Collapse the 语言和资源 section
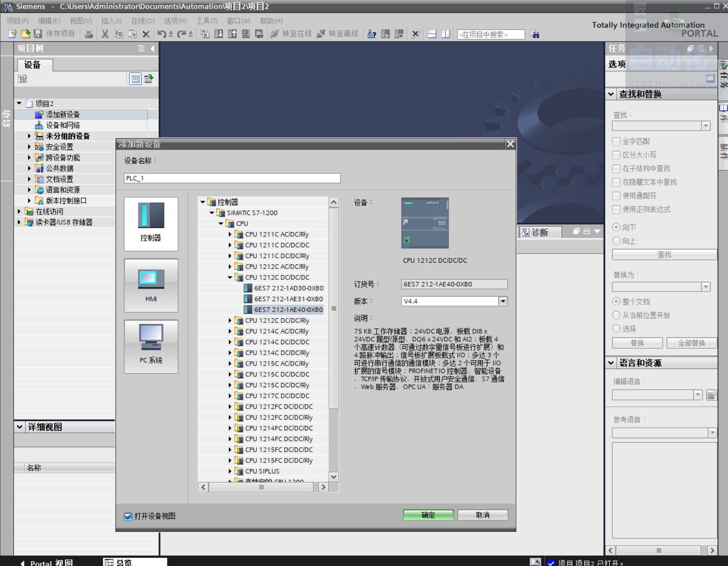This screenshot has height=566, width=728. pyautogui.click(x=611, y=363)
